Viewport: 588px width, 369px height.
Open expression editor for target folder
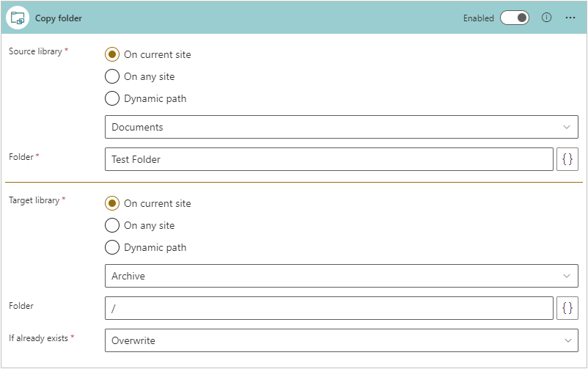click(567, 308)
